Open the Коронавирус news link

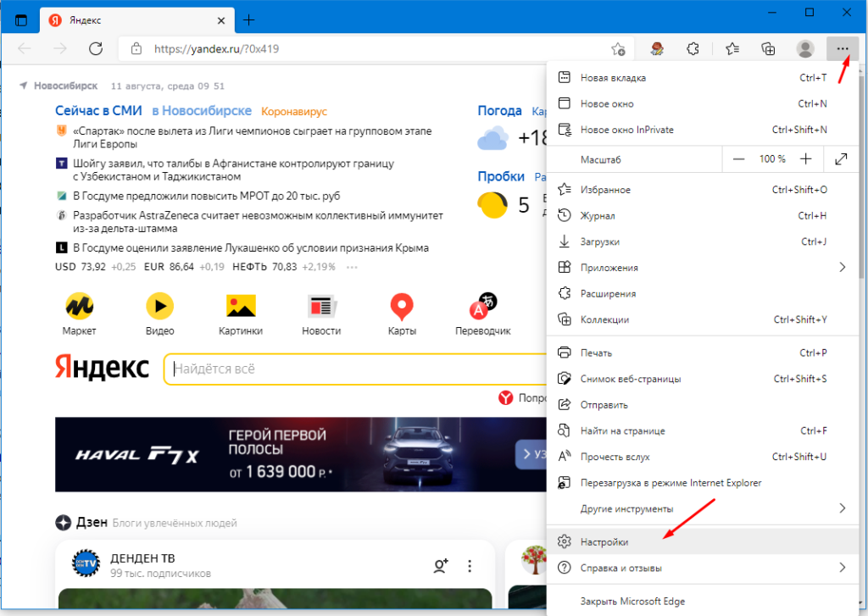pyautogui.click(x=293, y=111)
